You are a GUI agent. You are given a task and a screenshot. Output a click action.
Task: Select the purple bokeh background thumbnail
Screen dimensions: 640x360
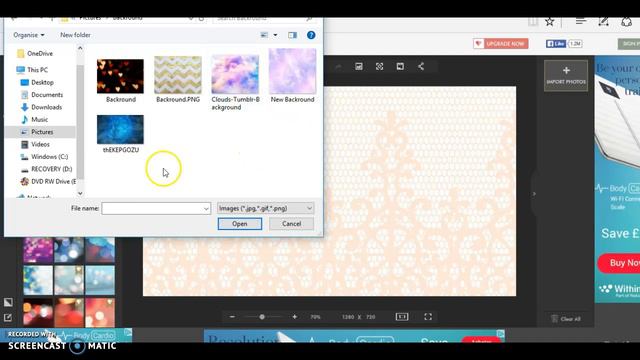coord(38,250)
